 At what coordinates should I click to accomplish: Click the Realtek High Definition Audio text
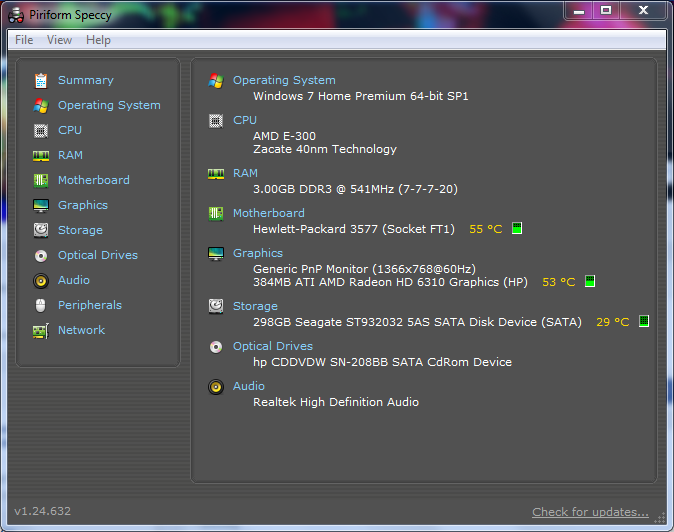(336, 402)
